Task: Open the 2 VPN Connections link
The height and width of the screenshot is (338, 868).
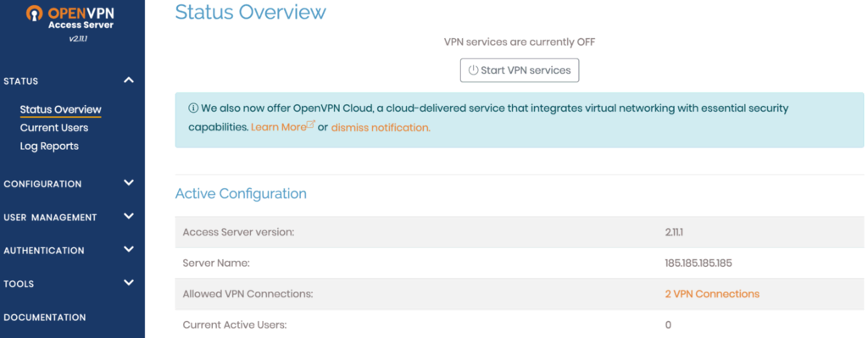Action: coord(712,294)
